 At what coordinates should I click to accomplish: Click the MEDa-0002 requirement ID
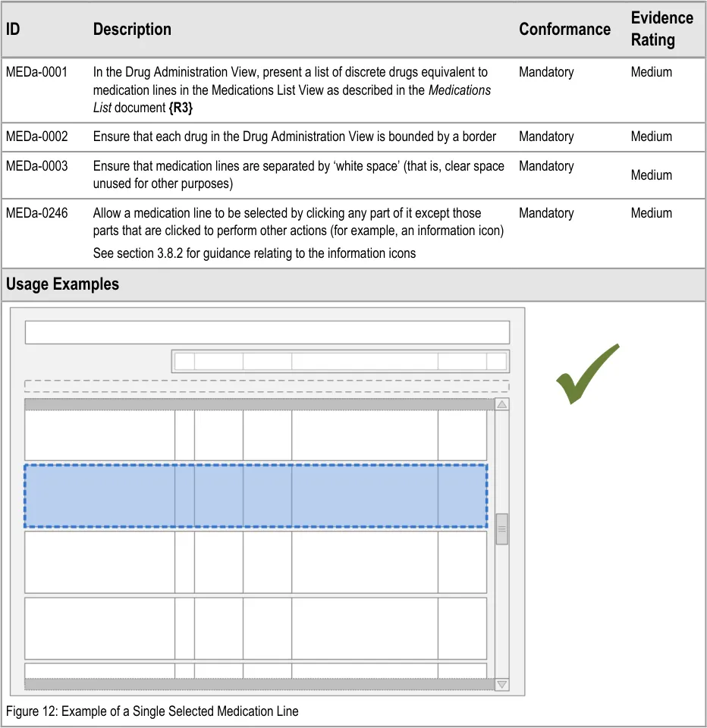(36, 137)
